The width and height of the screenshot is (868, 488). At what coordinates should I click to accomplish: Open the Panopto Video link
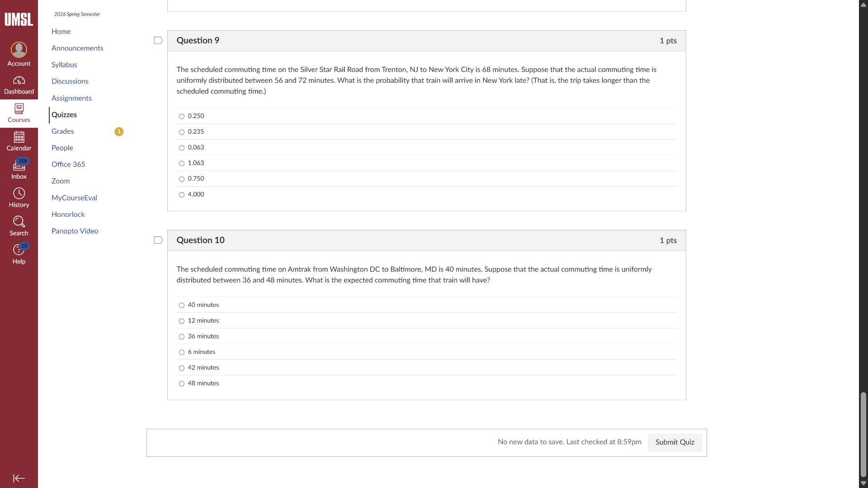(75, 231)
